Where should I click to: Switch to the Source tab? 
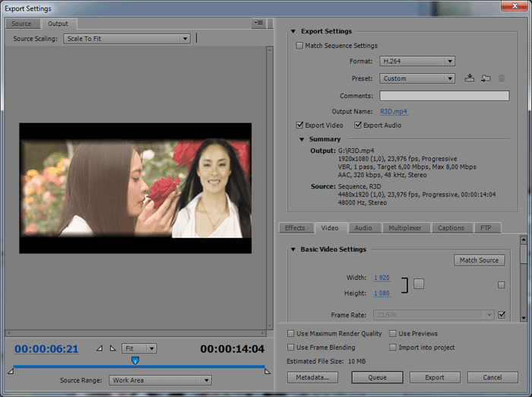click(21, 24)
